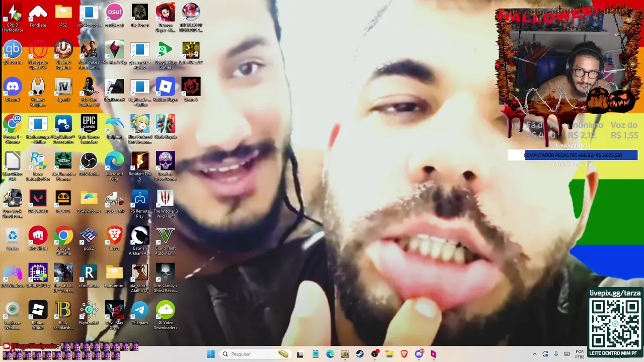This screenshot has height=362, width=644.
Task: Open the Gears 5 shortcut
Action: point(191,90)
